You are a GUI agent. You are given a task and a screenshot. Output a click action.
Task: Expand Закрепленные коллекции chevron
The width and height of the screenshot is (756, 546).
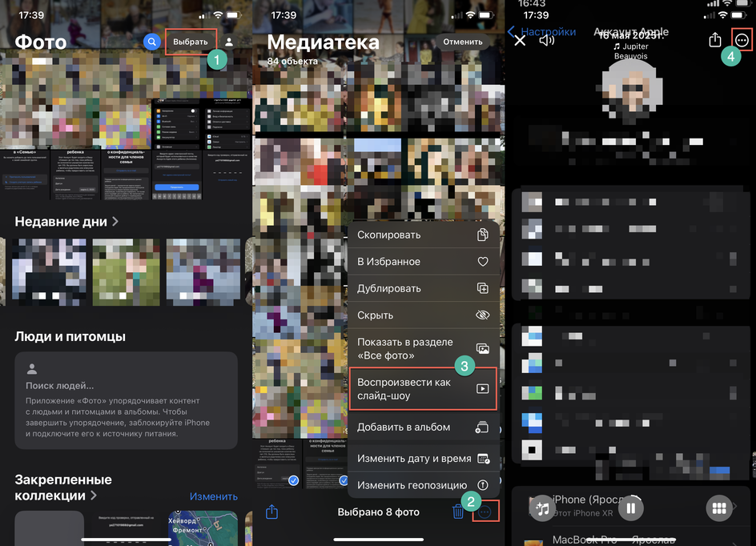tap(94, 496)
